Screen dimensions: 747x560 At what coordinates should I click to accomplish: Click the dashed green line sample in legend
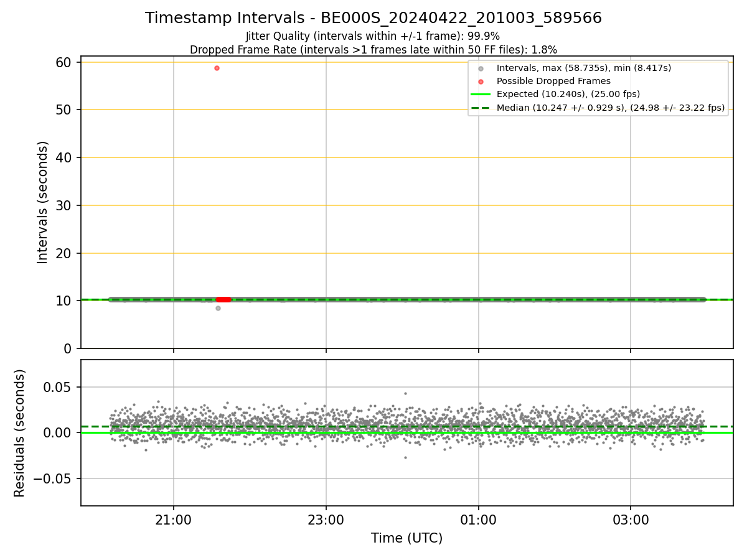point(481,108)
